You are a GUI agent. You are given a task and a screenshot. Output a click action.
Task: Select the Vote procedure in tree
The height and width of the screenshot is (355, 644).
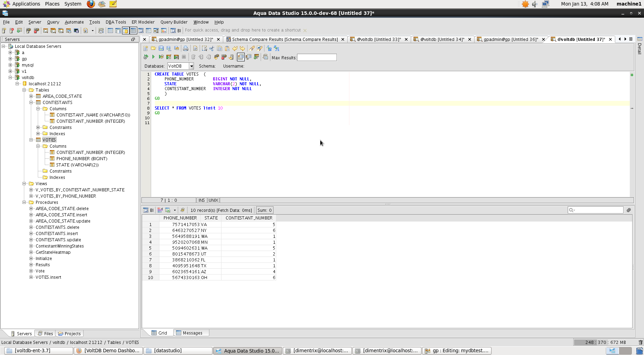pyautogui.click(x=40, y=271)
